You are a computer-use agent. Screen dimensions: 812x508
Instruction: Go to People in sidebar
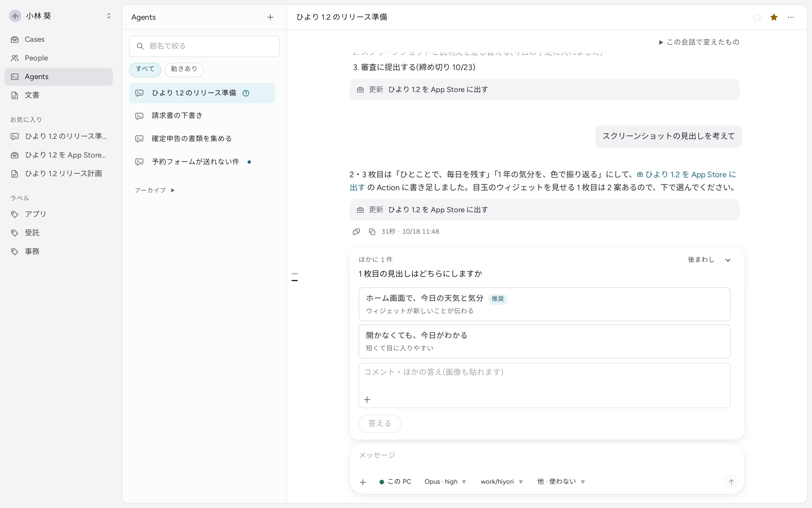tap(58, 58)
